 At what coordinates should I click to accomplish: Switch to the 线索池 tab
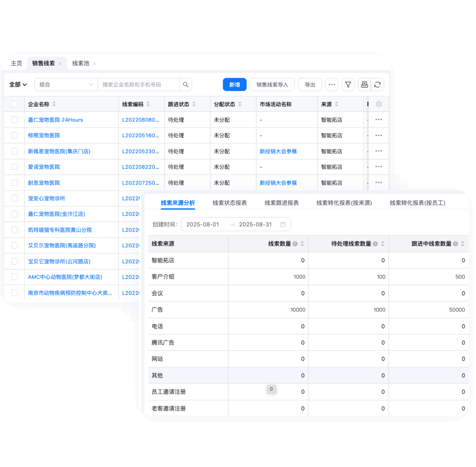pos(81,63)
